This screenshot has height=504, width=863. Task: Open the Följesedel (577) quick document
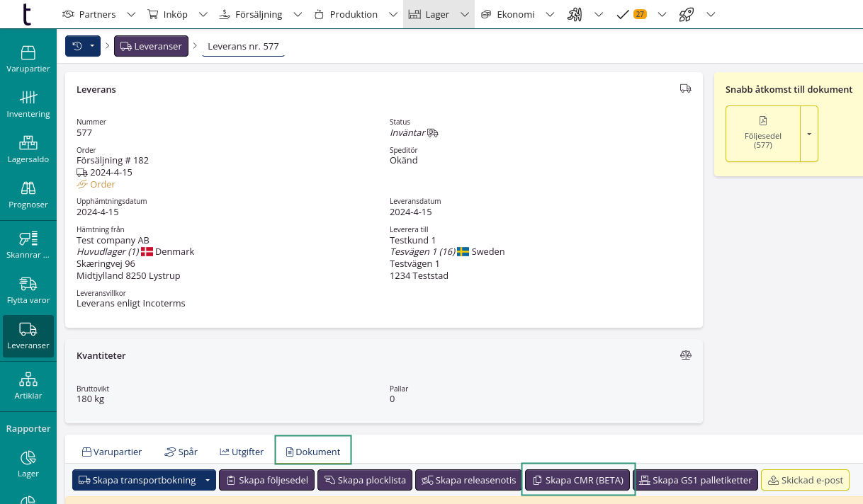[x=762, y=134]
